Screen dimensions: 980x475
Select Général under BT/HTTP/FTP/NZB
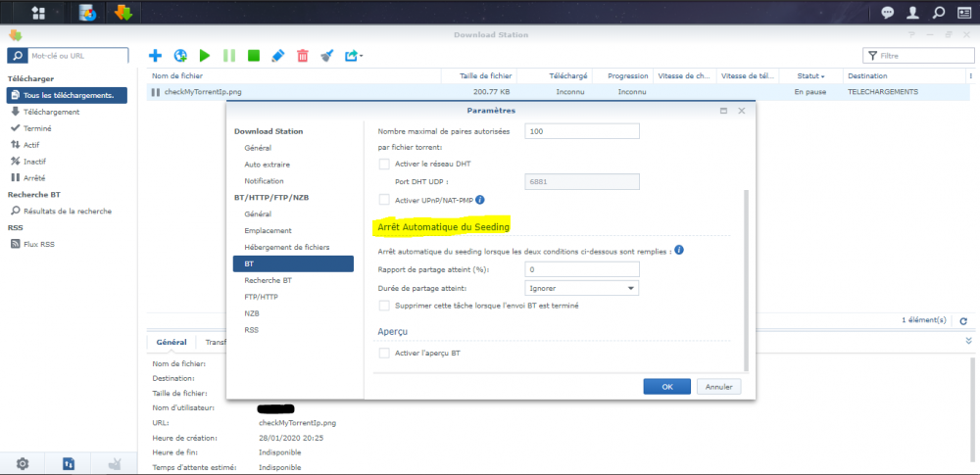tap(258, 214)
